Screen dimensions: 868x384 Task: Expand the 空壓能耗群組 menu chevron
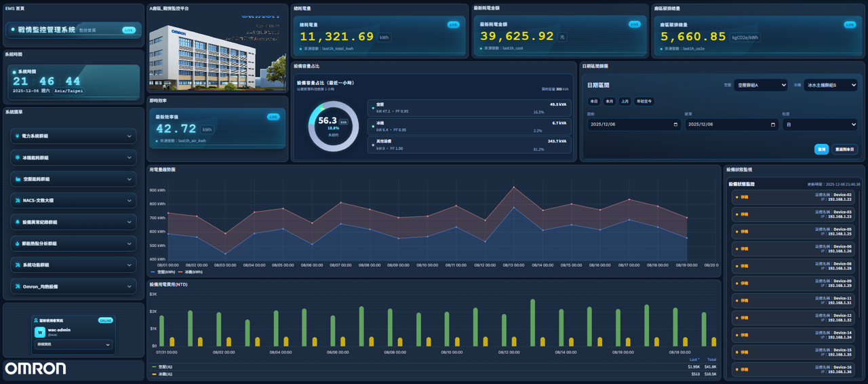click(x=130, y=179)
